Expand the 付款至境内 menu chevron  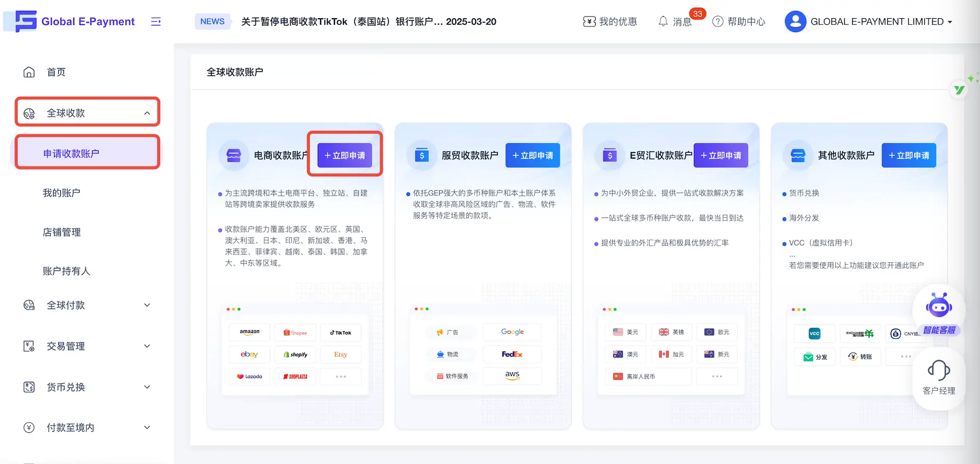(x=147, y=428)
